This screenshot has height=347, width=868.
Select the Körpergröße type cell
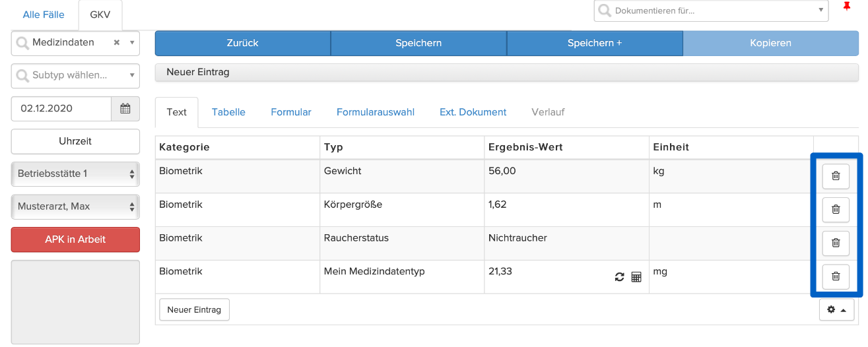[x=402, y=210]
